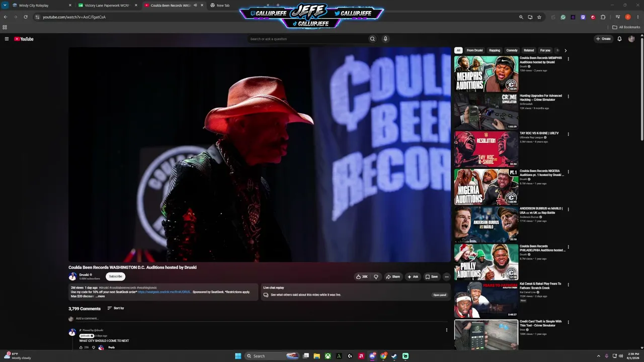This screenshot has width=644, height=362.
Task: Open the PHILLY Auditions video thumbnail
Action: pyautogui.click(x=486, y=262)
